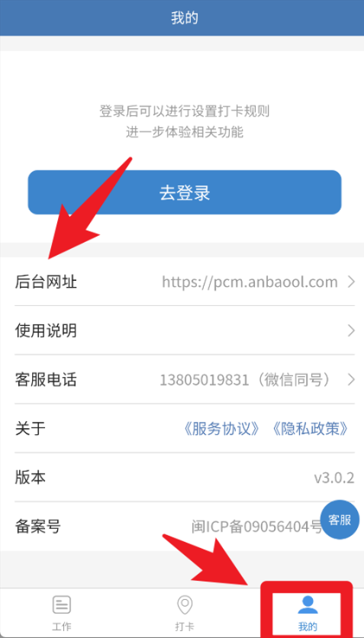Viewport: 364px width, 638px height.
Task: Expand the 客服电话 row arrow
Action: [x=351, y=379]
